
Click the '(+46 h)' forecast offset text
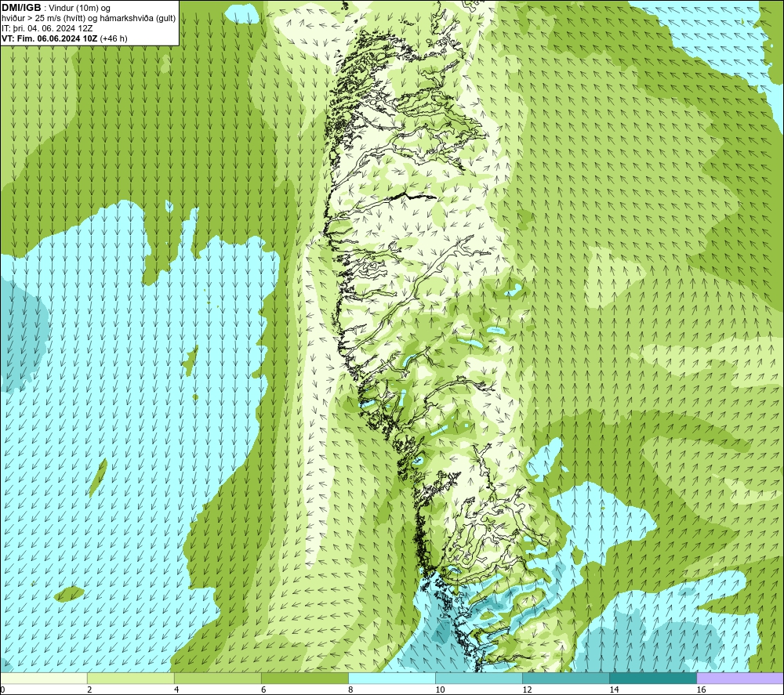(114, 38)
